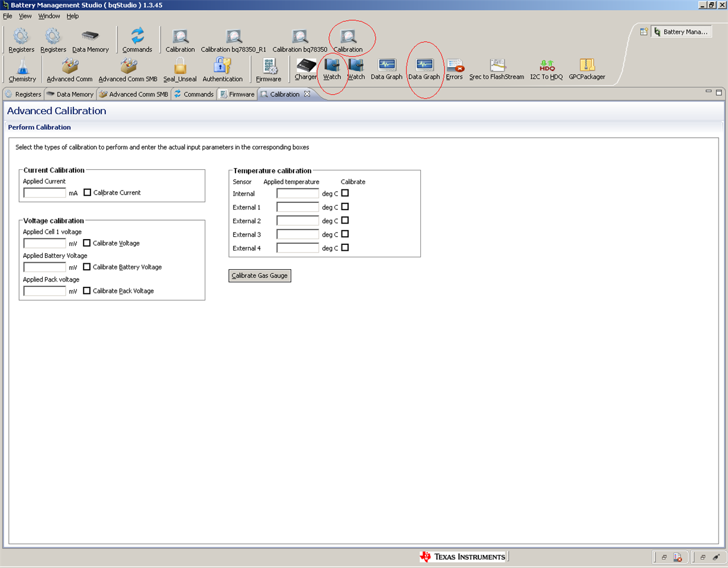Open the Firmware toolbar icon

point(269,70)
